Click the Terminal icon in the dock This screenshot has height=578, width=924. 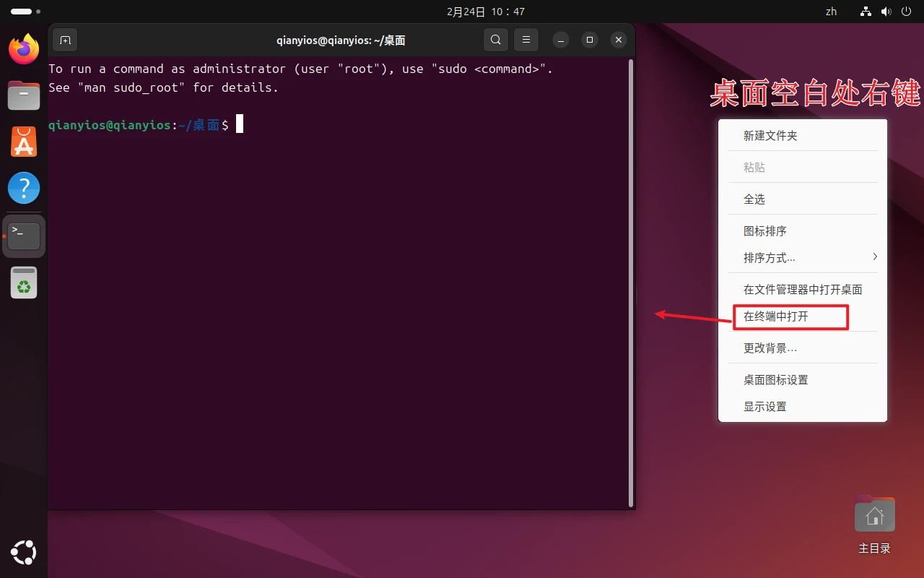(x=24, y=236)
